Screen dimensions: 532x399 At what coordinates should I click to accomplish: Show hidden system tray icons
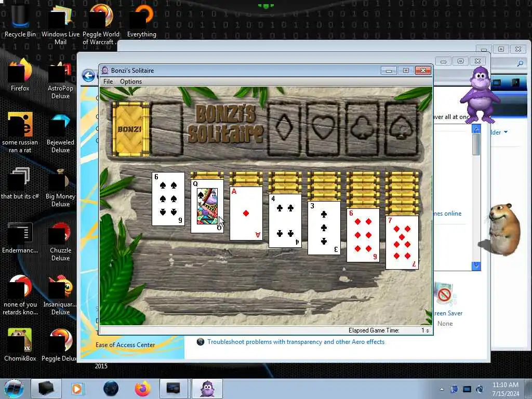tap(442, 389)
